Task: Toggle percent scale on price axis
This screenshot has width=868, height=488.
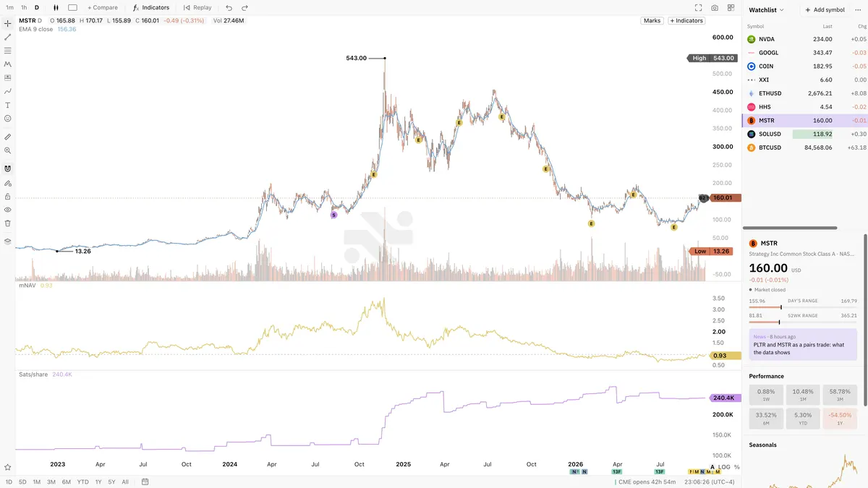Action: pos(737,467)
